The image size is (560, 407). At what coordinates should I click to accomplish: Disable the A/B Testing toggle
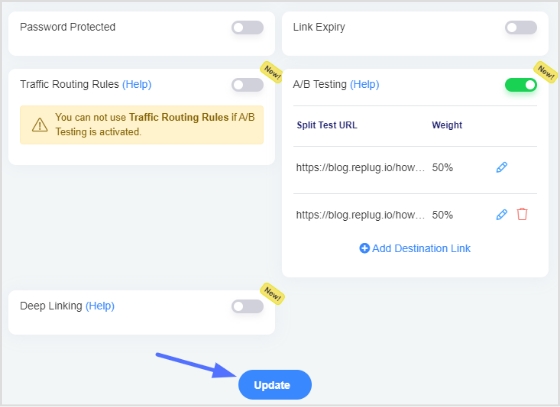pyautogui.click(x=521, y=85)
